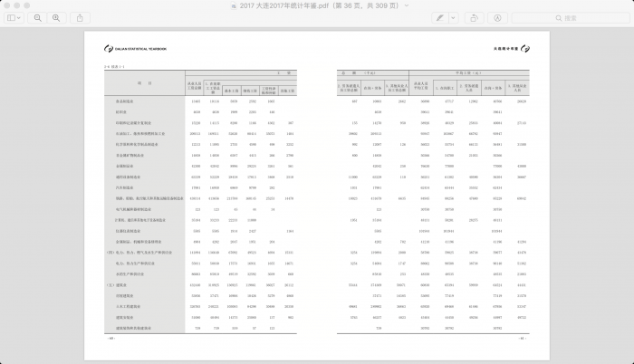Click the page number at the bottom left page
Screen dimensions: 634x364
(110, 338)
